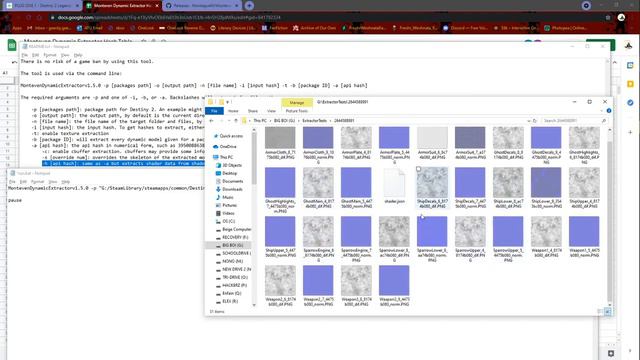This screenshot has width=640, height=360.
Task: Go up one folder level arrow
Action: point(236,121)
